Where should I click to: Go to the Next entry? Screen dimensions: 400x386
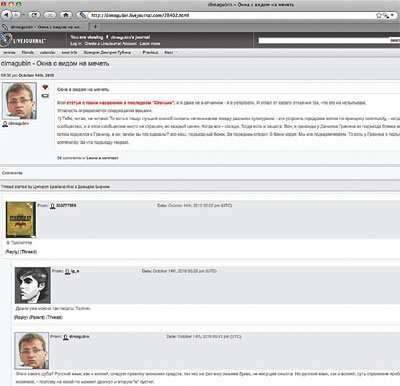[169, 52]
